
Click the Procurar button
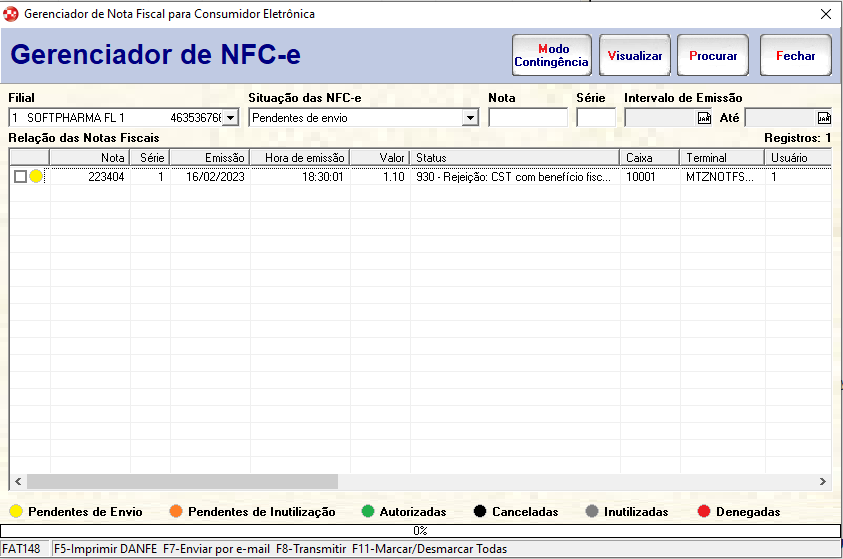click(713, 55)
